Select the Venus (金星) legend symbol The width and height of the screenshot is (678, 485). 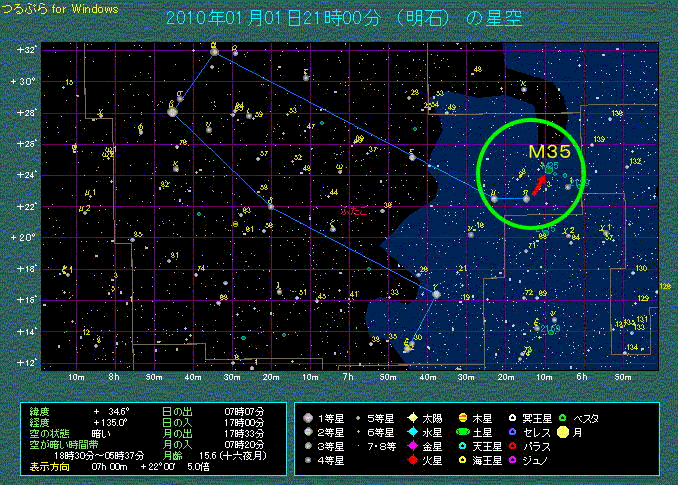(x=411, y=446)
